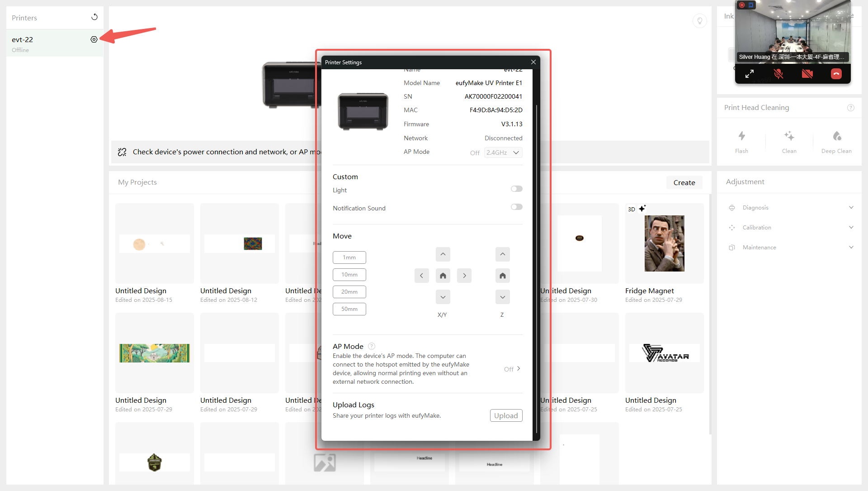Image resolution: width=868 pixels, height=491 pixels.
Task: Click the My Projects heading
Action: [137, 182]
